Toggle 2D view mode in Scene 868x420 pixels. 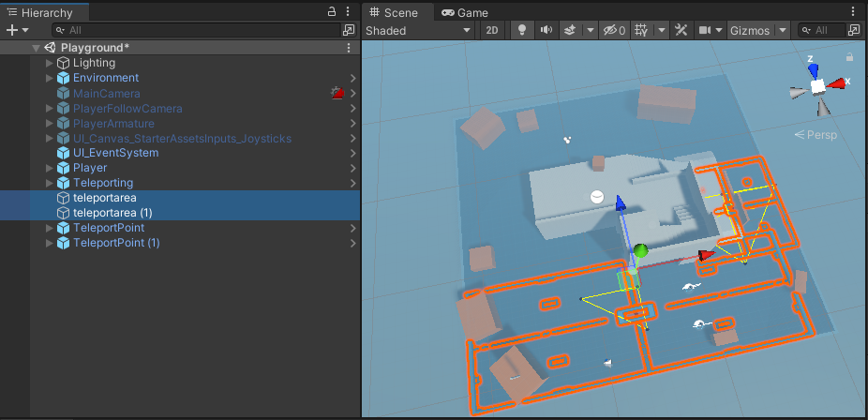(492, 30)
